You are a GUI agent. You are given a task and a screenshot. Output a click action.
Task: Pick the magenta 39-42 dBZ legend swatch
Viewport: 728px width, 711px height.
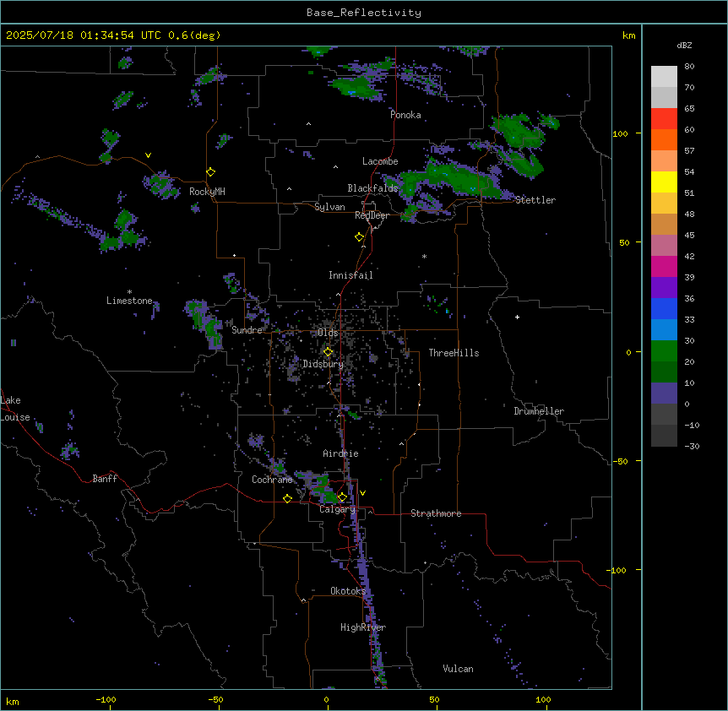click(664, 266)
